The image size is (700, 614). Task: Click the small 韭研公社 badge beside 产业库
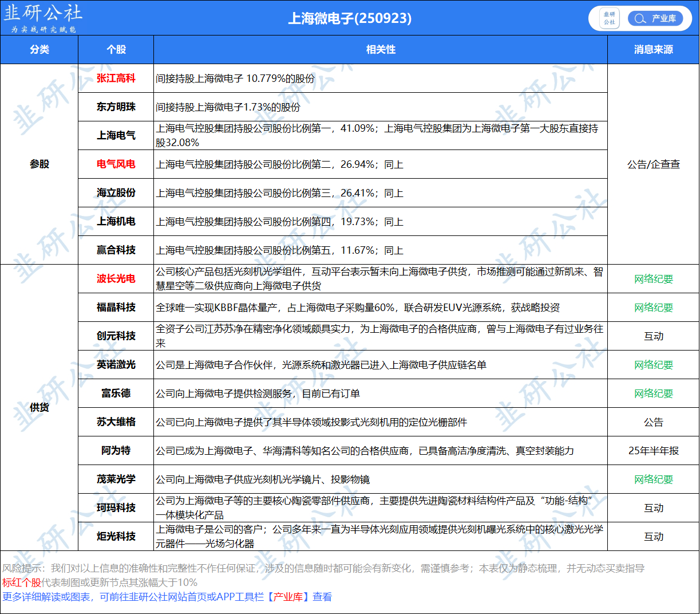pos(609,18)
